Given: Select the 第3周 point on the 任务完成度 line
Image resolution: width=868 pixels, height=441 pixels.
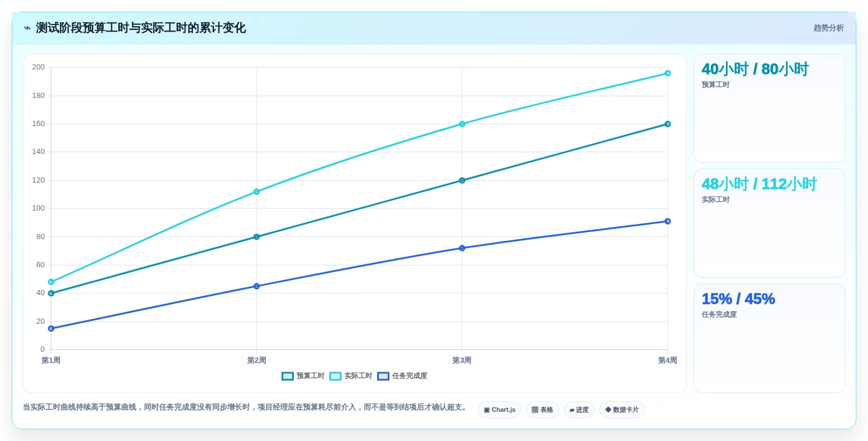Looking at the screenshot, I should pos(462,249).
